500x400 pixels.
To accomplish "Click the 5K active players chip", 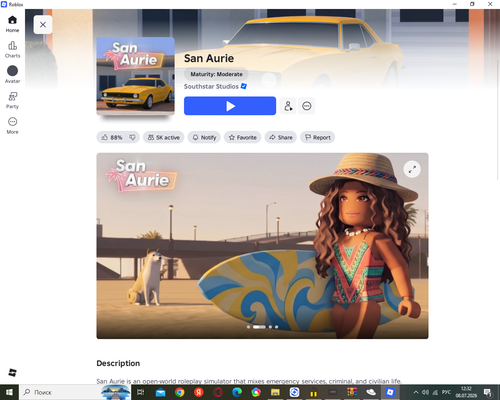I will click(x=164, y=137).
